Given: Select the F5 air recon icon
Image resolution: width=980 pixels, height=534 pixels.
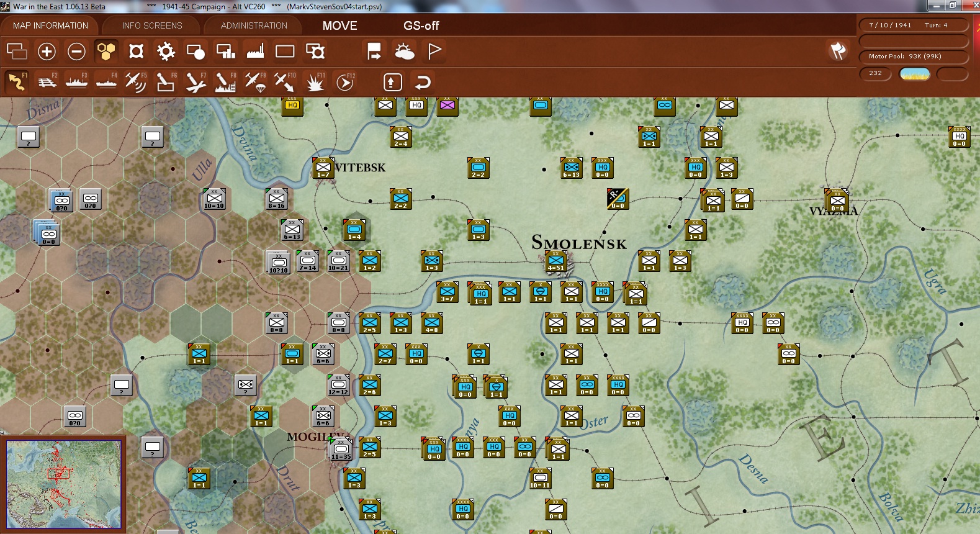Looking at the screenshot, I should pyautogui.click(x=136, y=82).
